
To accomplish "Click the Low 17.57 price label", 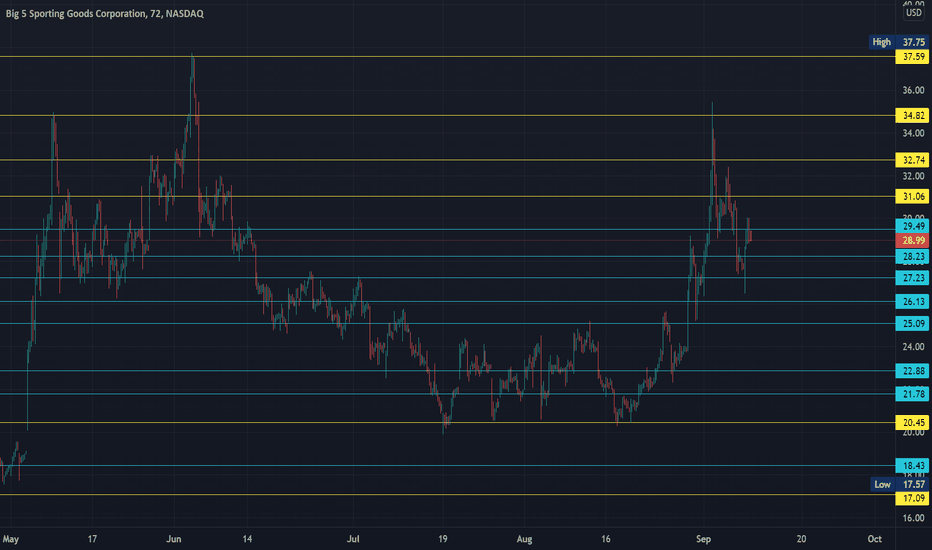I will tap(899, 484).
